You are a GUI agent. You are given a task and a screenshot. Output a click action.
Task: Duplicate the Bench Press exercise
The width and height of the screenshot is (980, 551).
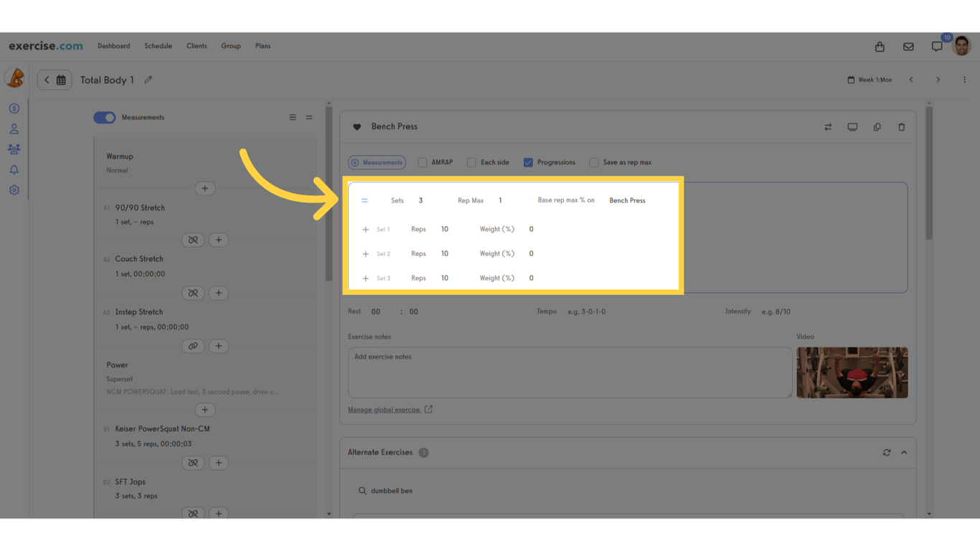point(877,126)
